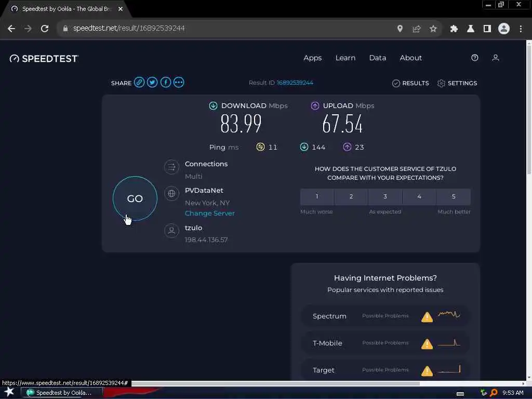
Task: Click the share page icon in the address bar
Action: click(417, 29)
